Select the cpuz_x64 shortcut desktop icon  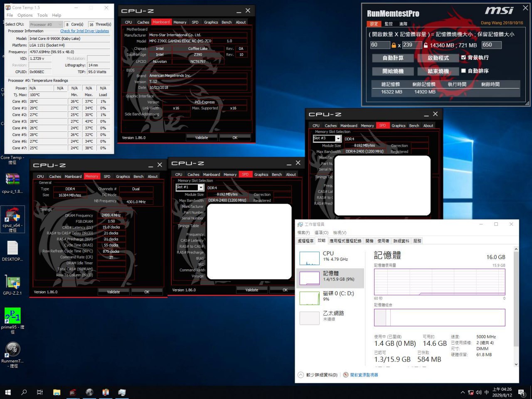[12, 219]
